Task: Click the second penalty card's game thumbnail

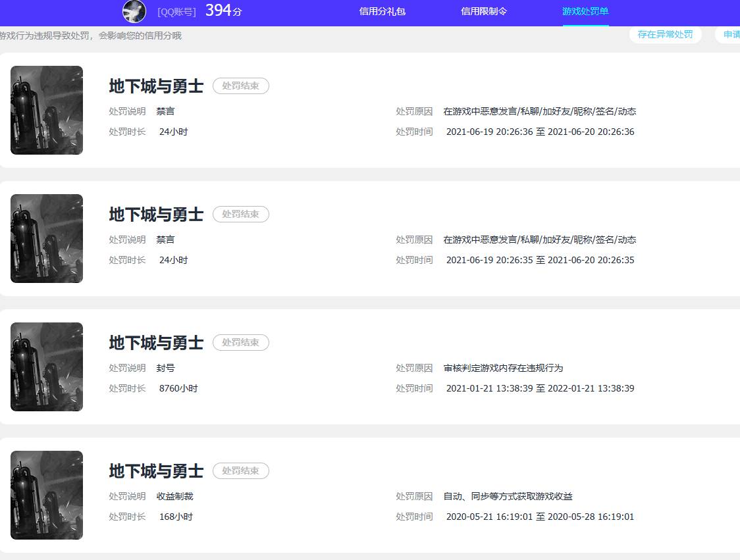Action: coord(46,238)
